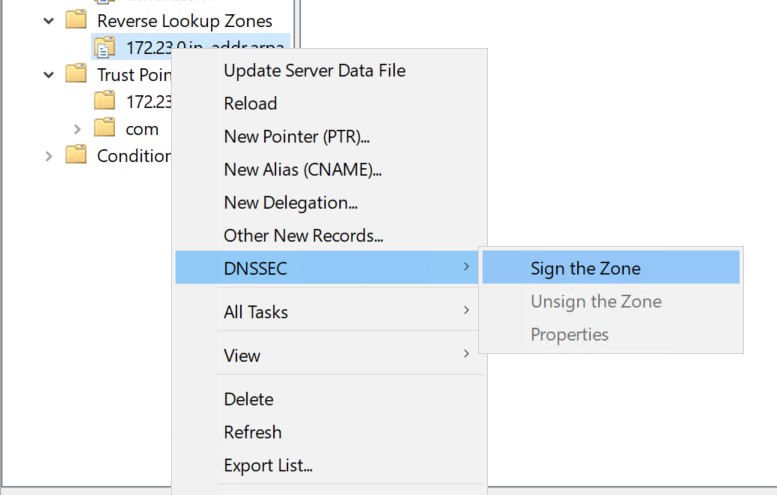Open the View submenu
This screenshot has height=495, width=777.
[x=327, y=355]
